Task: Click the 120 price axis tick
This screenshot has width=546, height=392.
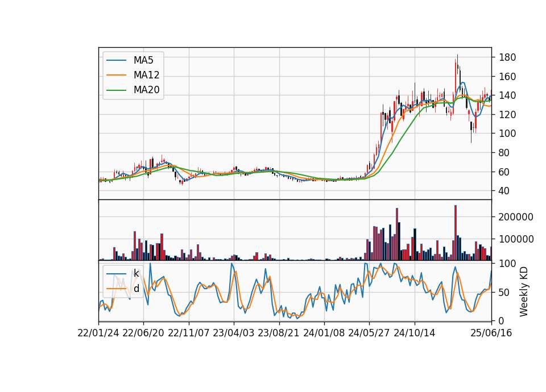Action: point(507,114)
